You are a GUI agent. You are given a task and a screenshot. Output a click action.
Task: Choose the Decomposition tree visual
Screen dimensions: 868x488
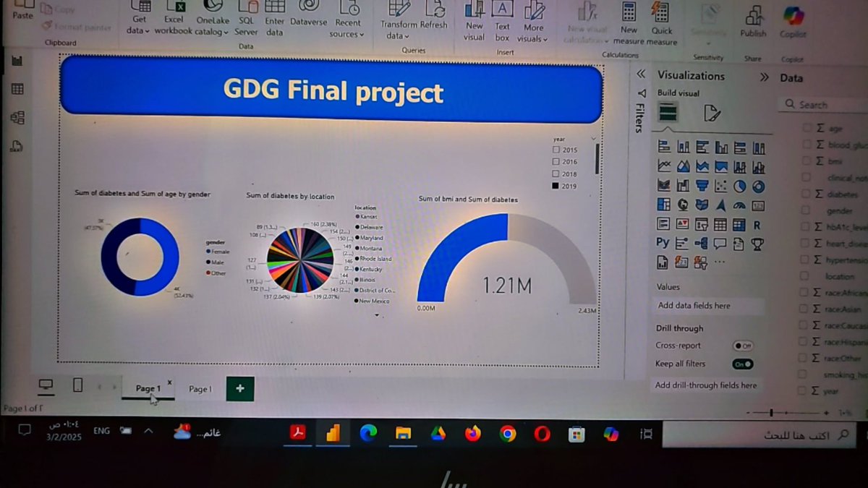[702, 244]
